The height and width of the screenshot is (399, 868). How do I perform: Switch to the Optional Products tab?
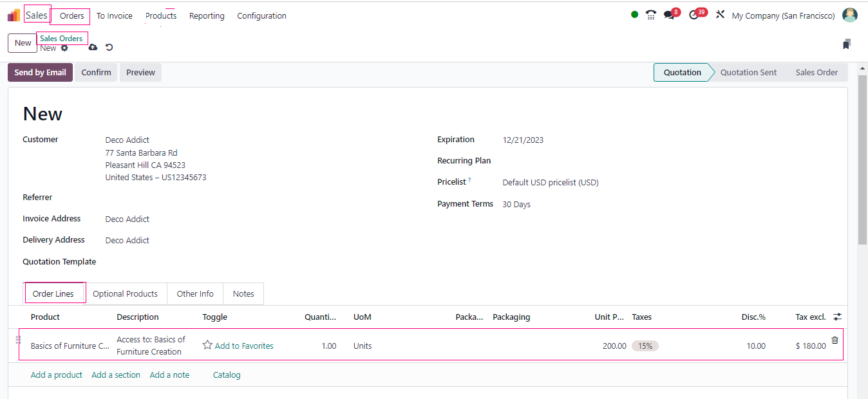(x=125, y=294)
